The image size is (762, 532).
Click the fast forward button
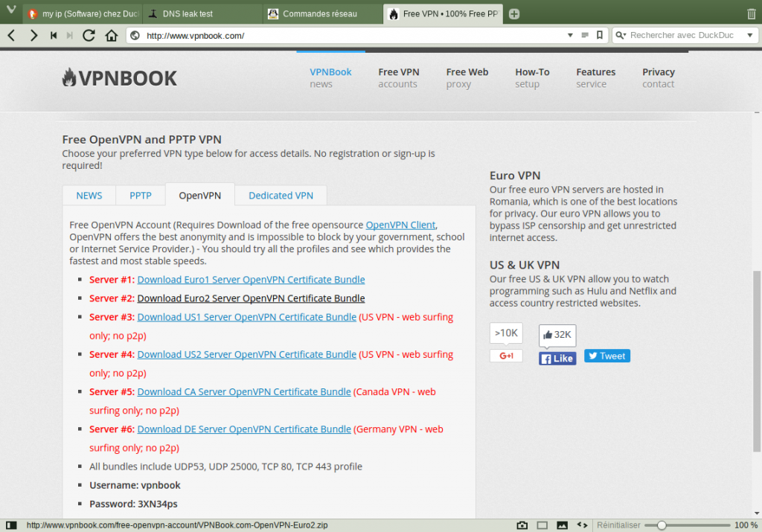pyautogui.click(x=69, y=36)
